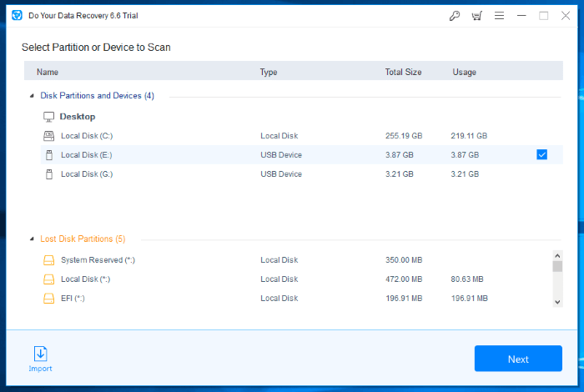
Task: Select the System Reserved (*:) row
Action: (x=296, y=260)
